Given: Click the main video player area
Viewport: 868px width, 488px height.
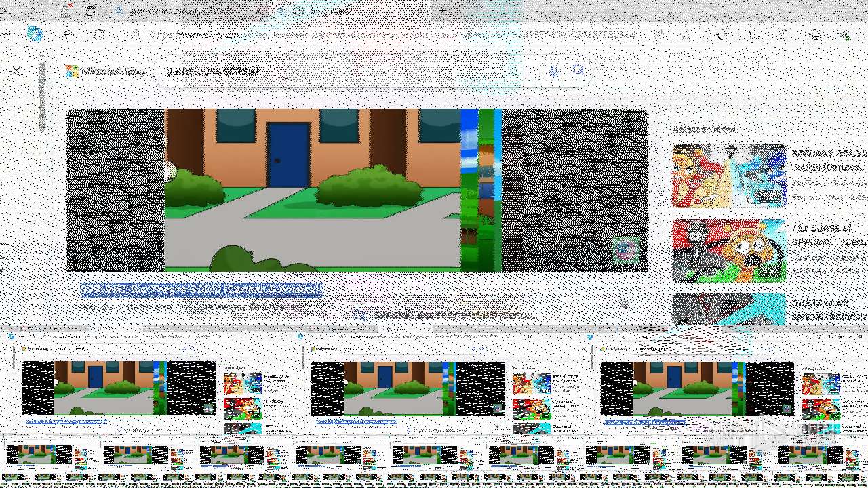Looking at the screenshot, I should pos(357,190).
